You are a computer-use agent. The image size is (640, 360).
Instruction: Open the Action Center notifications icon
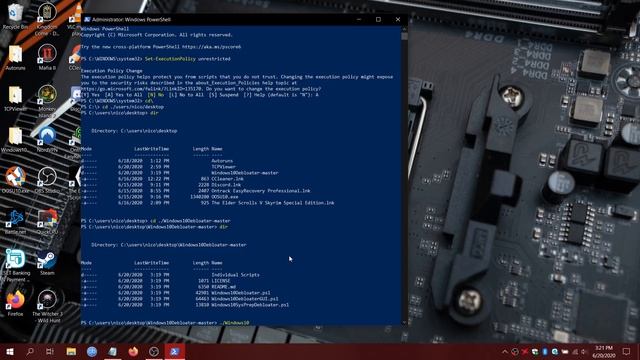(x=627, y=351)
